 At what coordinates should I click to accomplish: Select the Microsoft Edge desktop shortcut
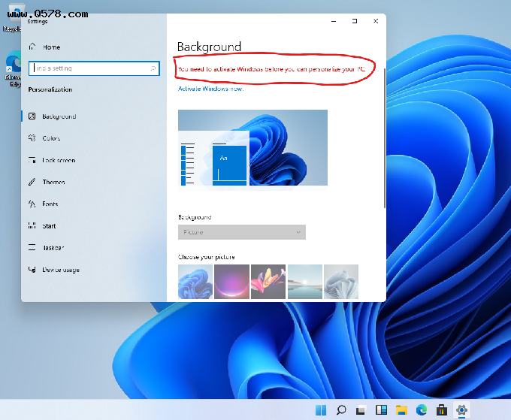[x=13, y=69]
